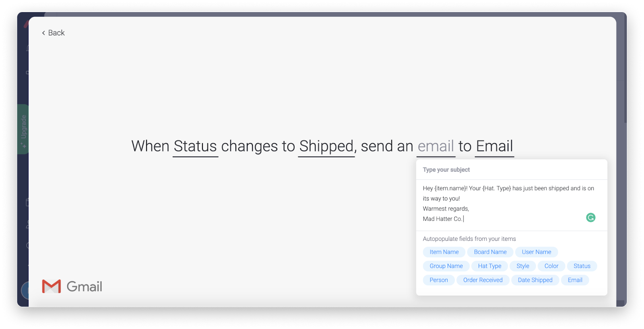Insert the Person autopopulate field
The image size is (644, 329).
pos(438,280)
